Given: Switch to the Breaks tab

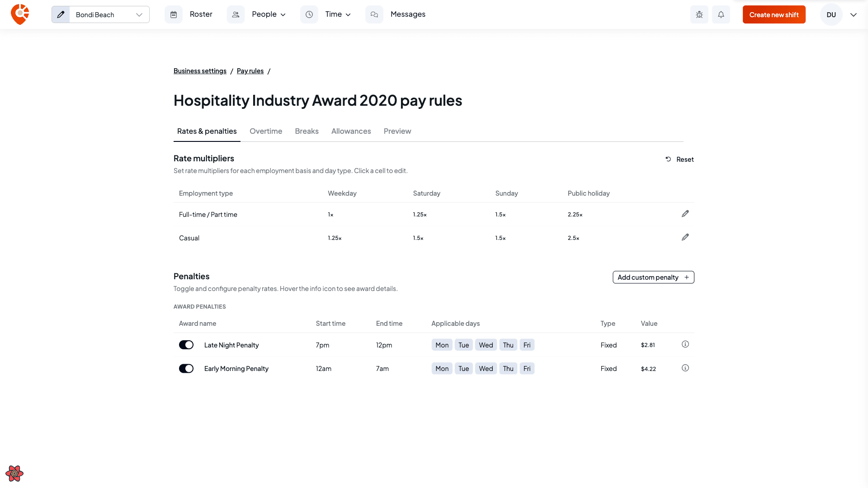Looking at the screenshot, I should (x=307, y=131).
